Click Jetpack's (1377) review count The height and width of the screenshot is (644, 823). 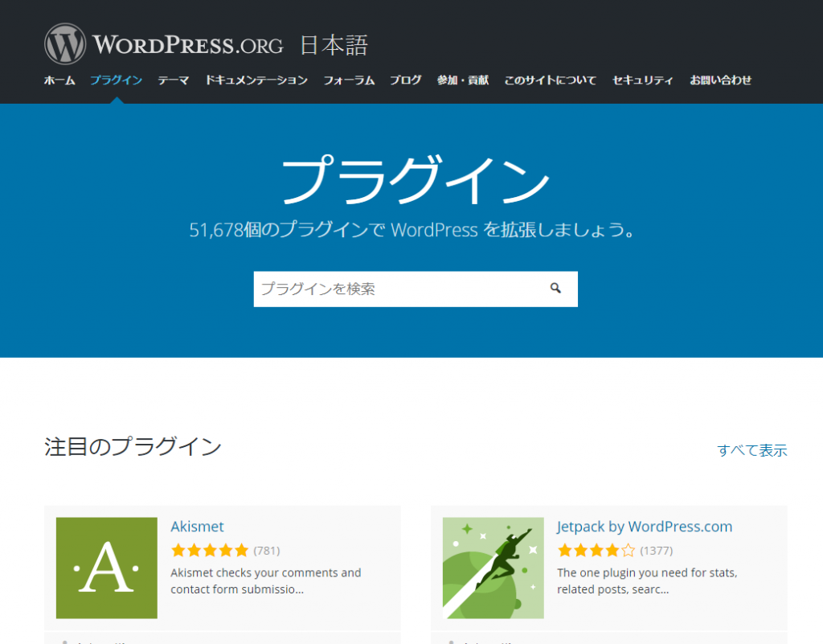point(656,551)
